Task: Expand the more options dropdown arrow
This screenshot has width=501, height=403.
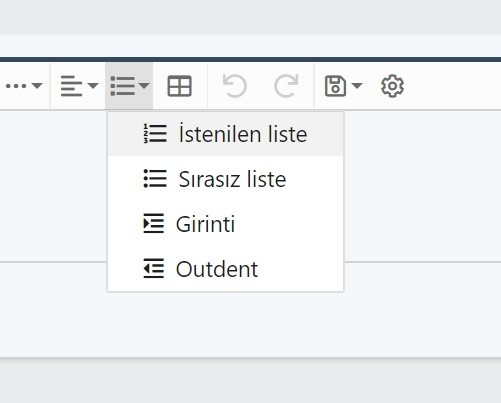Action: coord(37,86)
